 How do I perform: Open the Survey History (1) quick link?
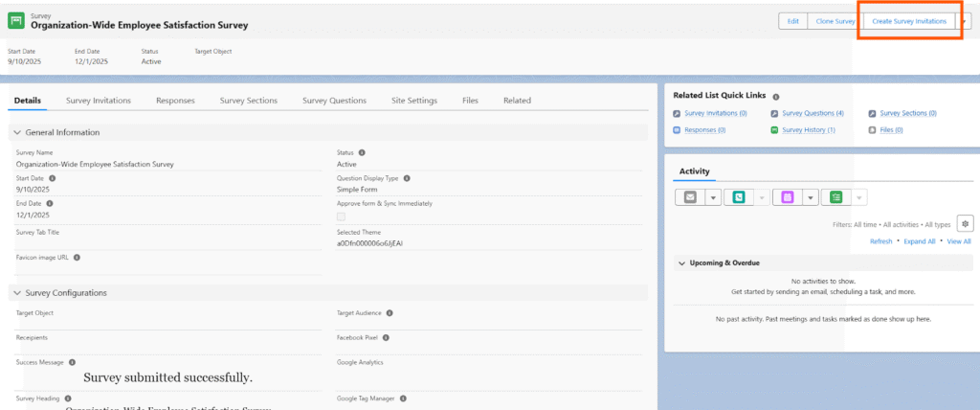coord(808,129)
